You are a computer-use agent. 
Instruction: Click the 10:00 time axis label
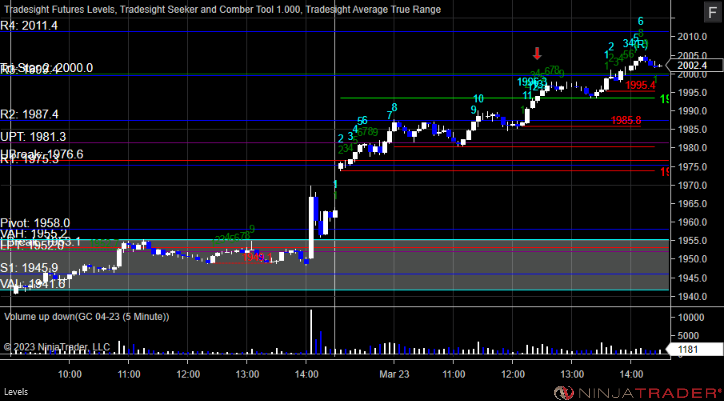(x=70, y=374)
